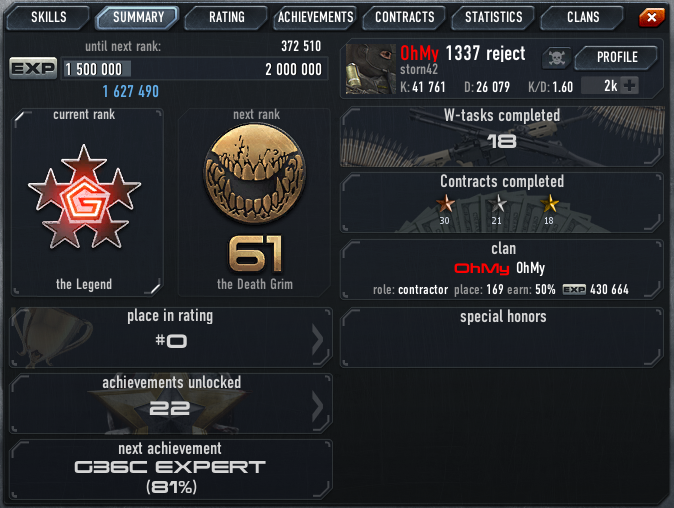Click the player avatar with balaclava
This screenshot has height=508, width=674.
pyautogui.click(x=371, y=69)
